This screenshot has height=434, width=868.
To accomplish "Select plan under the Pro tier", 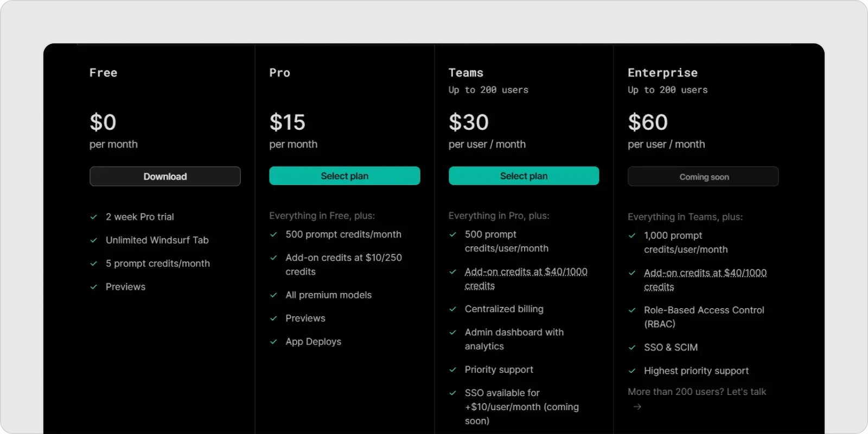I will [x=344, y=176].
